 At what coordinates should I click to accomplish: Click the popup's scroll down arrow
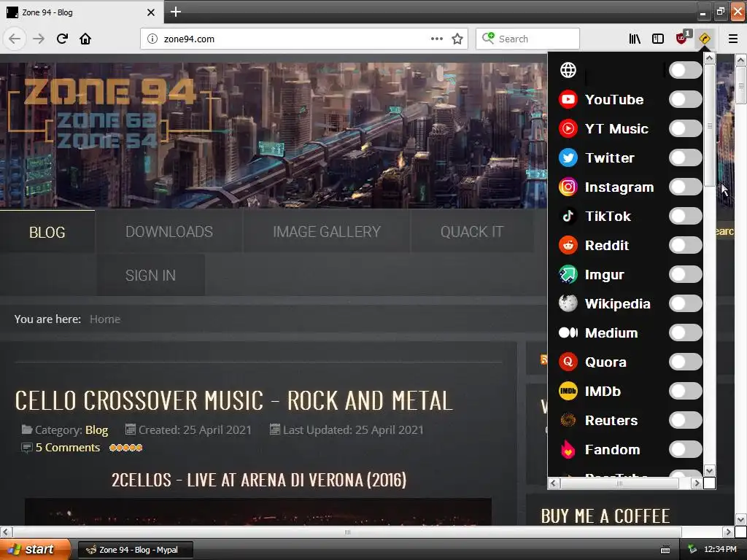pyautogui.click(x=709, y=470)
